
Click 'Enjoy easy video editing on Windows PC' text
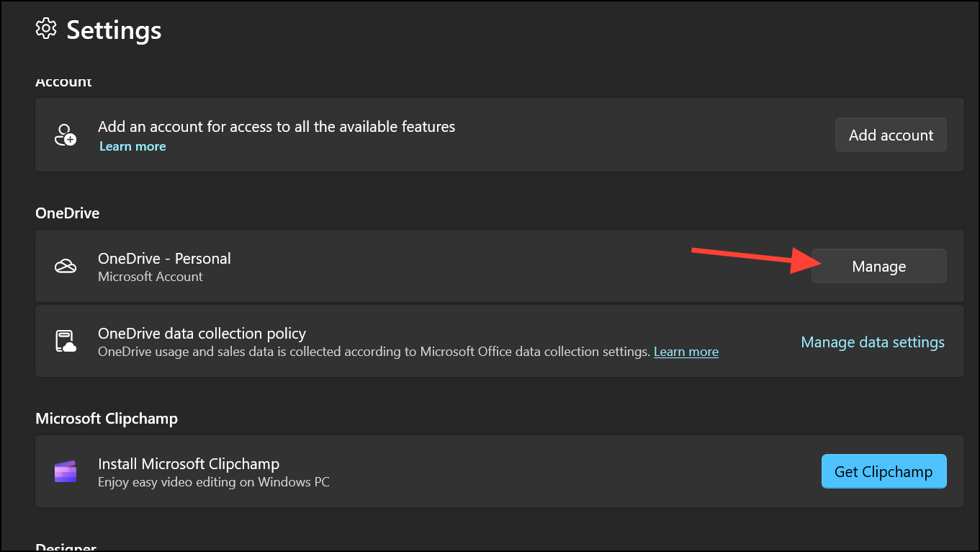[x=214, y=482]
